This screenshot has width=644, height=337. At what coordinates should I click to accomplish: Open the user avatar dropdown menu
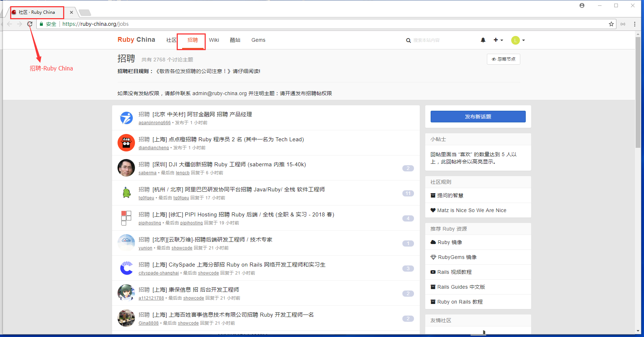[x=518, y=40]
